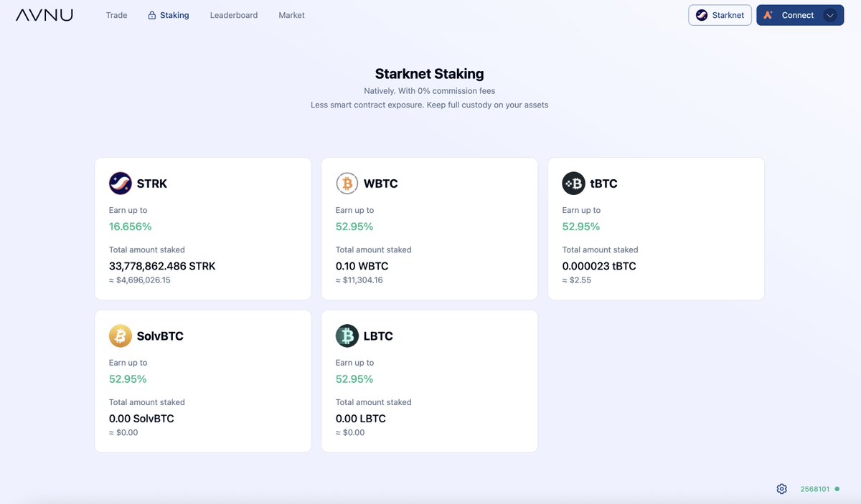The height and width of the screenshot is (504, 861).
Task: Open the Market page
Action: pos(291,15)
